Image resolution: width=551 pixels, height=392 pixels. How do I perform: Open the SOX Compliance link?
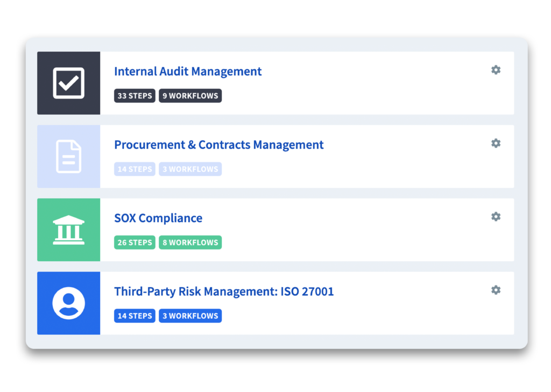(x=158, y=218)
